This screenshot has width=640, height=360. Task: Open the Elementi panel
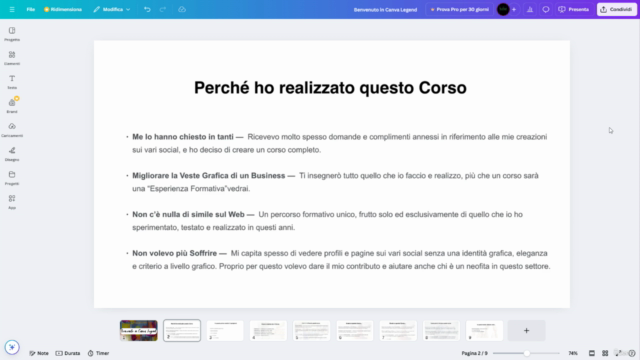[x=12, y=58]
